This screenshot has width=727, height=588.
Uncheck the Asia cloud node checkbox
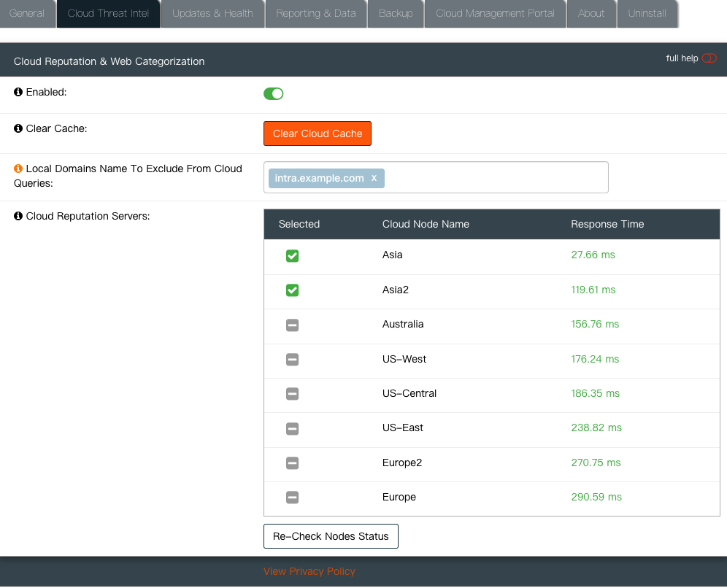(x=292, y=256)
